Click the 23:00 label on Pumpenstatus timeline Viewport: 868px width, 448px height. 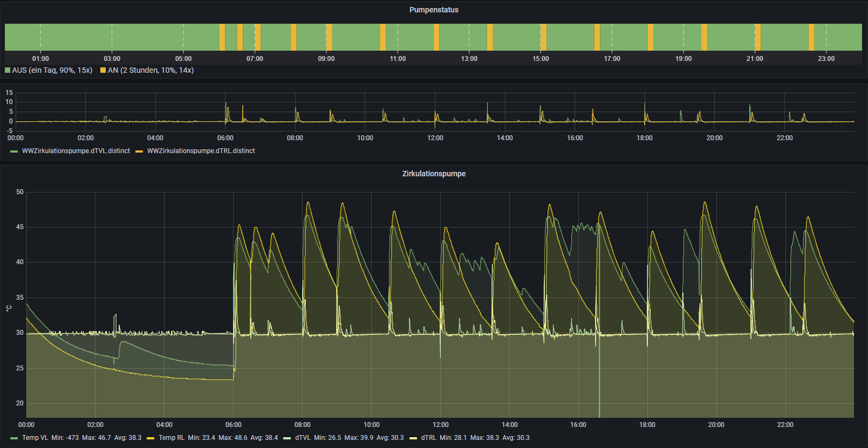826,59
